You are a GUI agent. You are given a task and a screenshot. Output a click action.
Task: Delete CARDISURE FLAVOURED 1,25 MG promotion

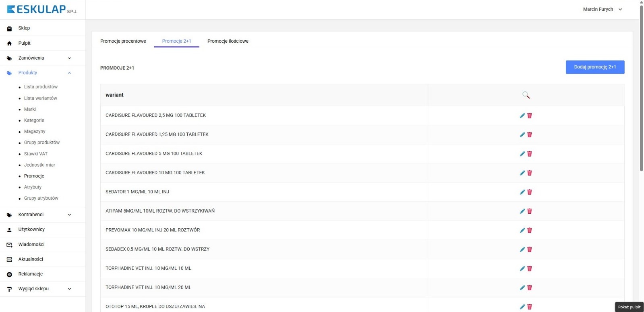530,135
